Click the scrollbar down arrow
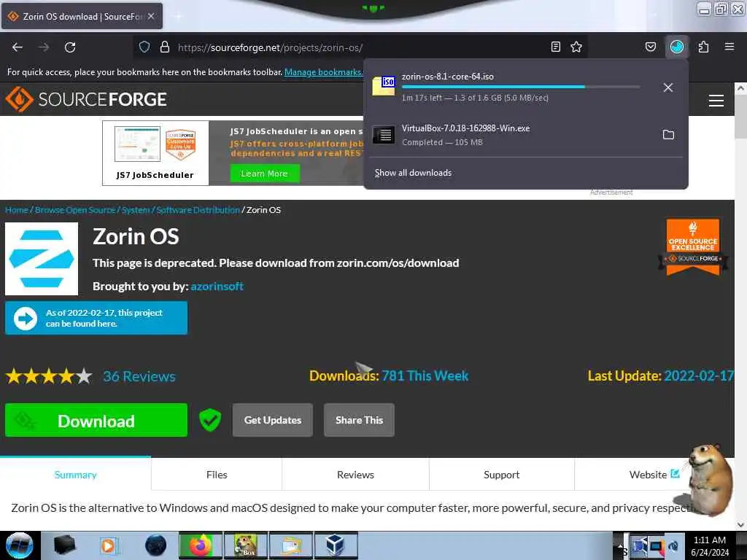The image size is (747, 560). (x=740, y=524)
